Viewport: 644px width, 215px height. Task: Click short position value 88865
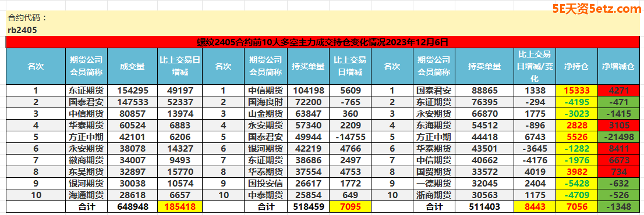pos(484,91)
